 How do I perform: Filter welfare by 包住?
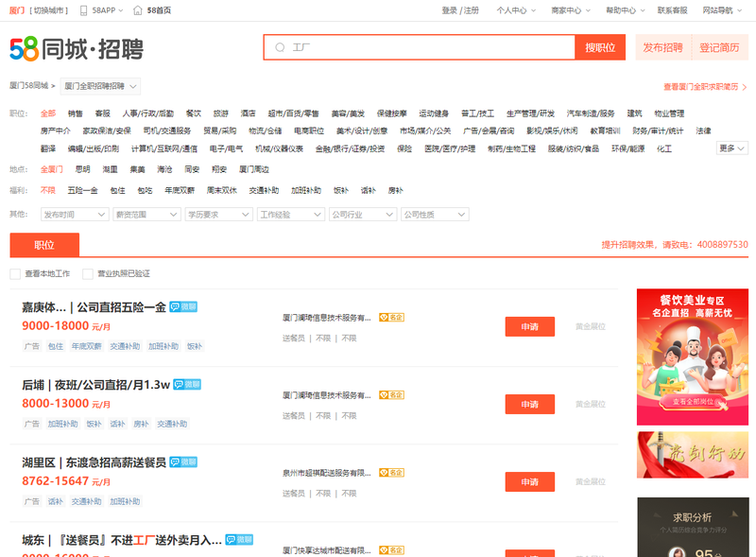pos(117,191)
